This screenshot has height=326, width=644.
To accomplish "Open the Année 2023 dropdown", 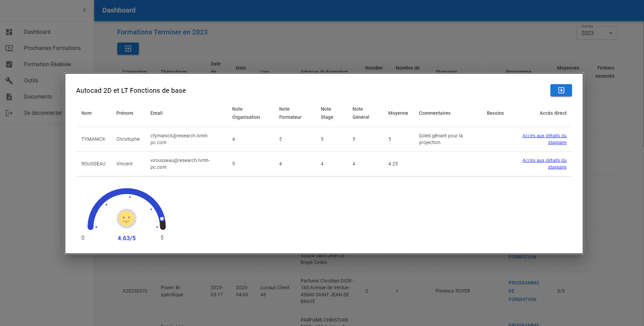I will point(596,33).
